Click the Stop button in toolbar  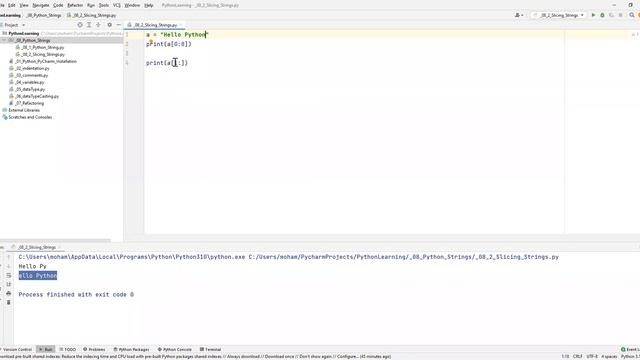pyautogui.click(x=620, y=15)
